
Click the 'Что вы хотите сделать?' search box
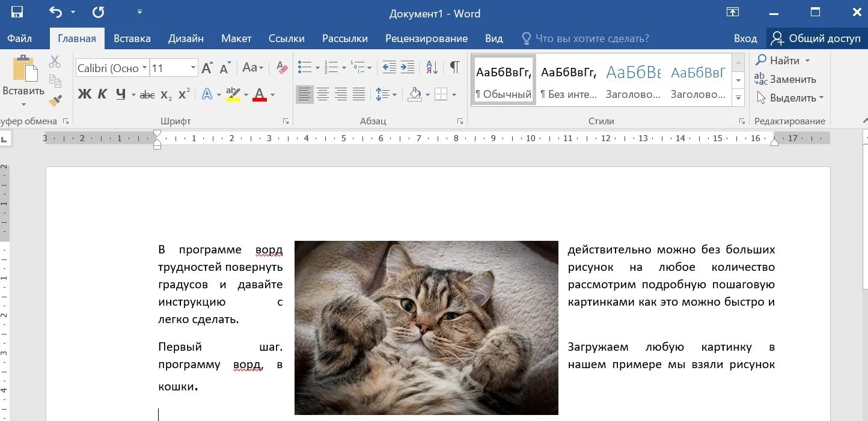tap(585, 38)
